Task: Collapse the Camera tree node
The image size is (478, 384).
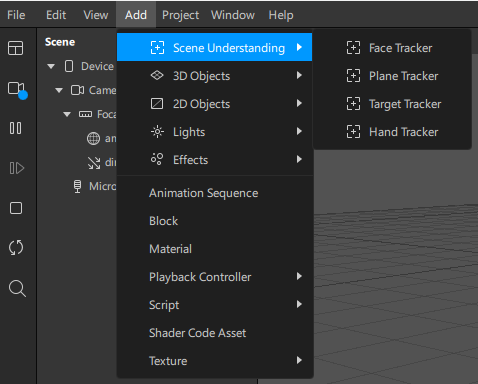Action: (x=59, y=90)
